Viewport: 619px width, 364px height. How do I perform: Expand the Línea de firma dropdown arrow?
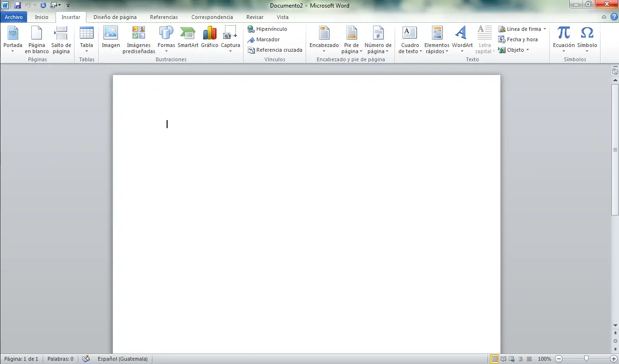[545, 29]
